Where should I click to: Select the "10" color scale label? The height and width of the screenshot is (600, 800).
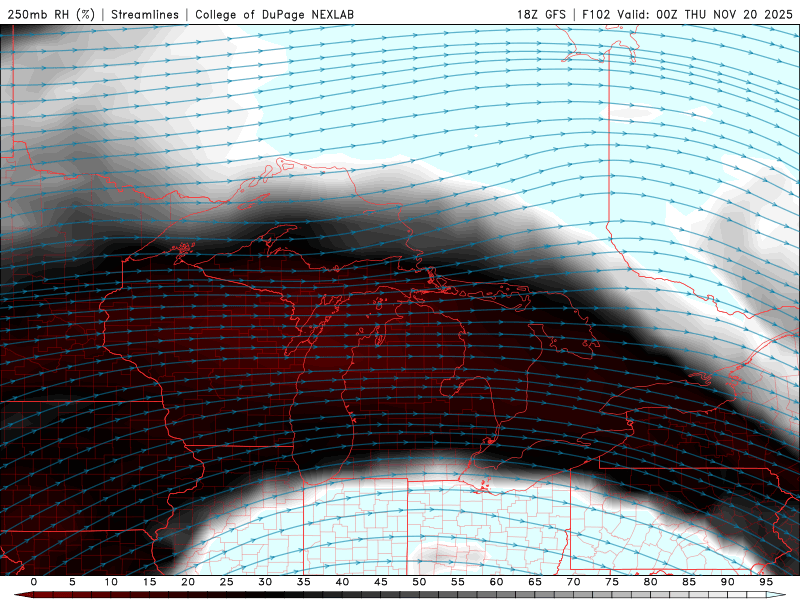[111, 582]
